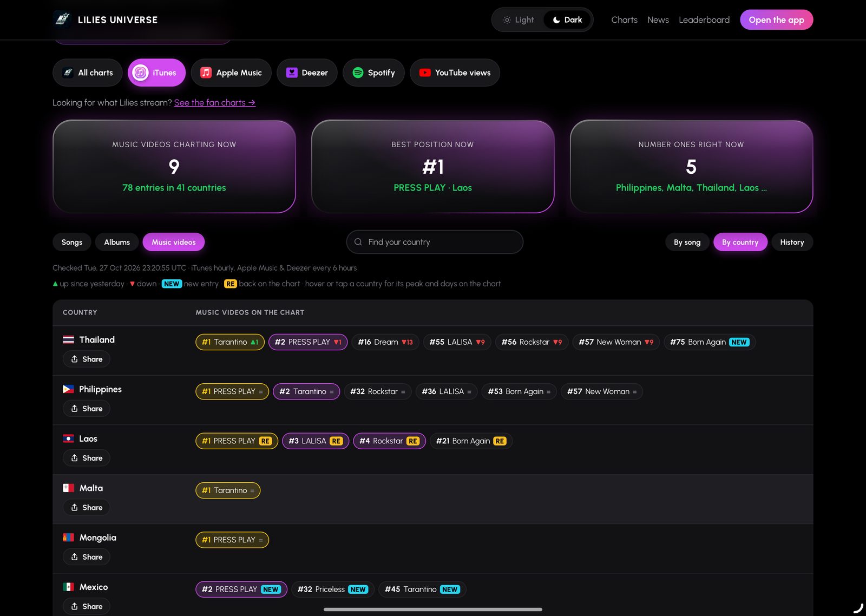The height and width of the screenshot is (616, 866).
Task: Click the Mongolia flag icon
Action: click(69, 538)
